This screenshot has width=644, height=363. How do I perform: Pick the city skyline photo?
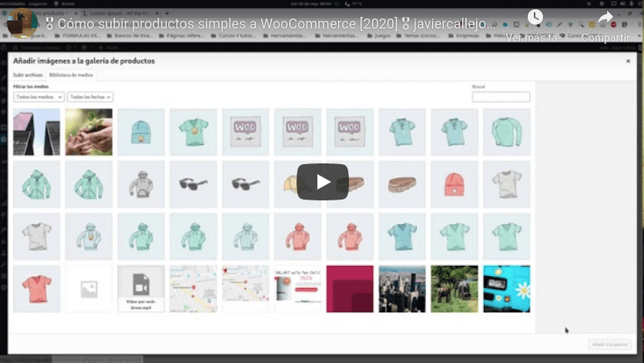402,288
